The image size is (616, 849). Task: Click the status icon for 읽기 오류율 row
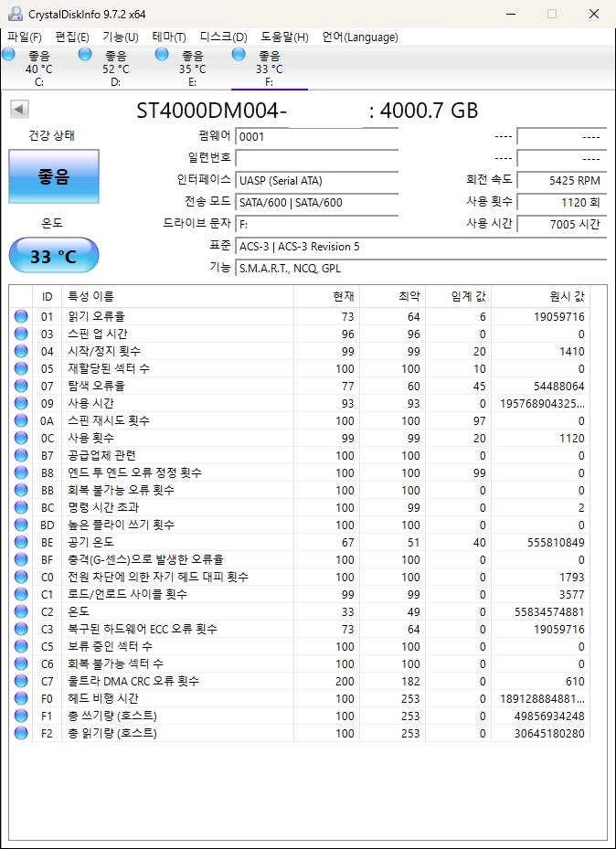coord(21,316)
